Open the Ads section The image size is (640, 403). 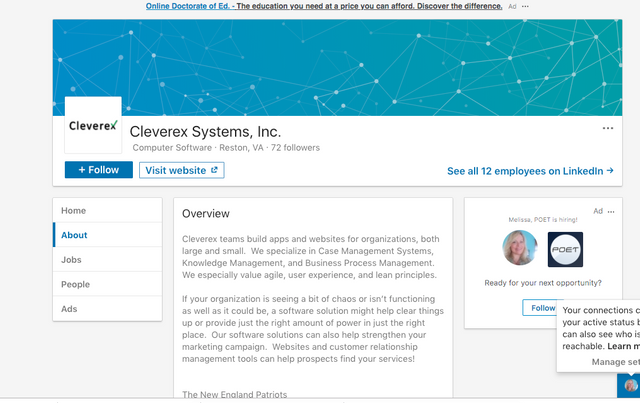[x=107, y=309]
